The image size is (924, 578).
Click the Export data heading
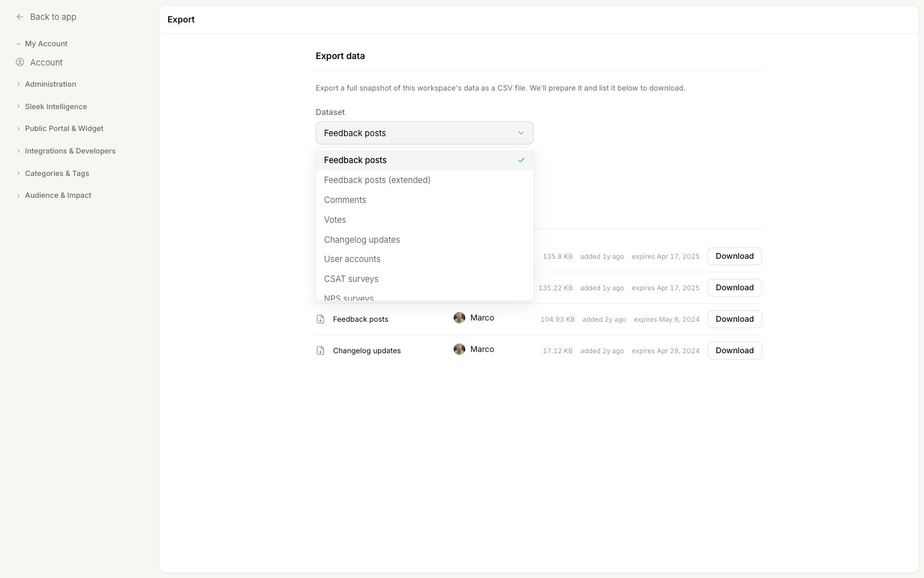[x=340, y=56]
